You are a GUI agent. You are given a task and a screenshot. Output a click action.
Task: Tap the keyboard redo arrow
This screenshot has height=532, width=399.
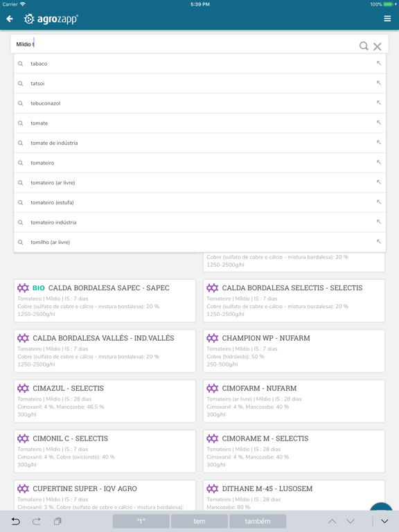pos(37,521)
